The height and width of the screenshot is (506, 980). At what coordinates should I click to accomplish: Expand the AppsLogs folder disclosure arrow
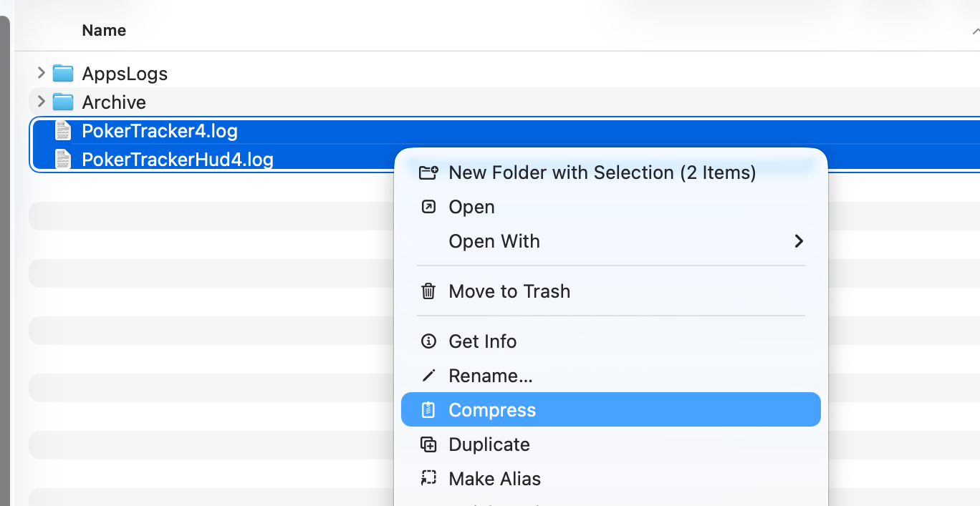(x=41, y=73)
